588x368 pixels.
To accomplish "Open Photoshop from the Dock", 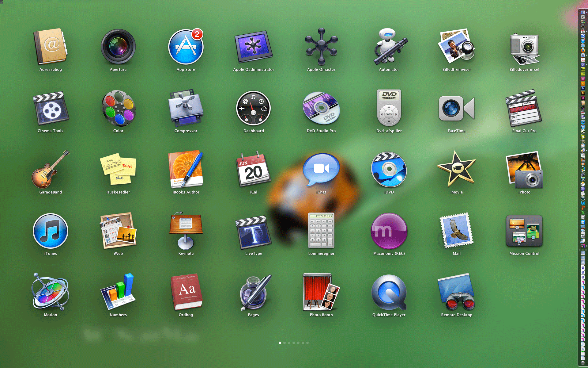I will (x=583, y=88).
